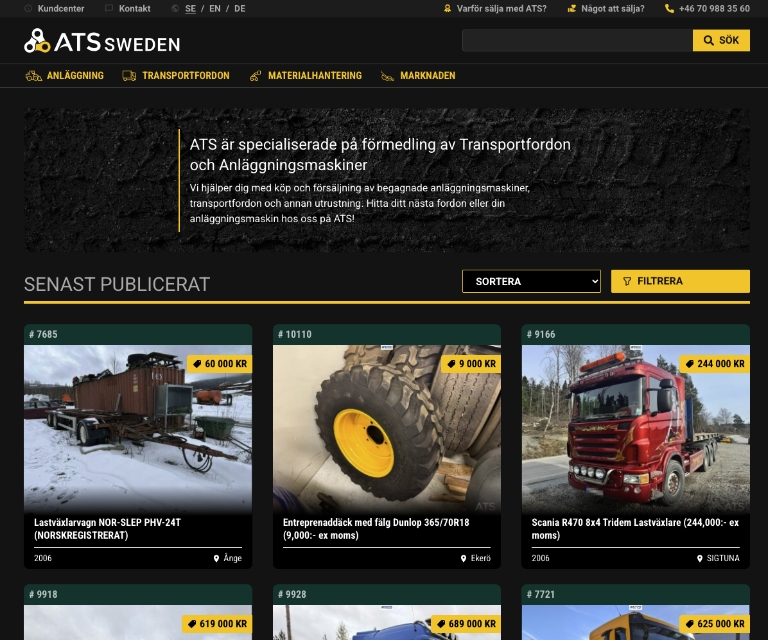Open the Dunlop tire listing thumbnail
Screen dimensions: 768x640
[x=387, y=428]
